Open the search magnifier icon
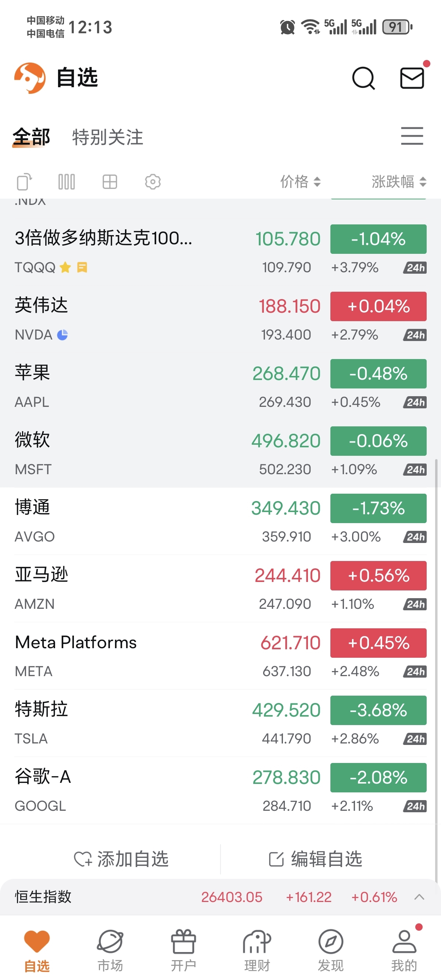The width and height of the screenshot is (441, 980). click(x=363, y=78)
